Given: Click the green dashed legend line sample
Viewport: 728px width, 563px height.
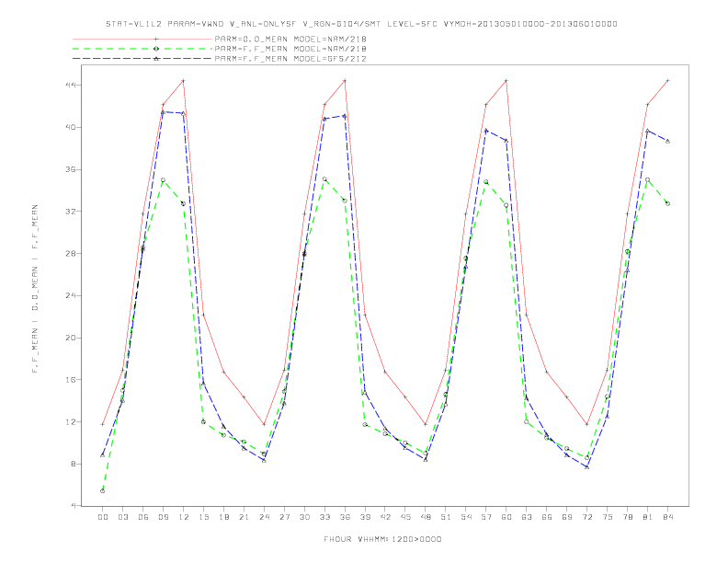Looking at the screenshot, I should 142,49.
